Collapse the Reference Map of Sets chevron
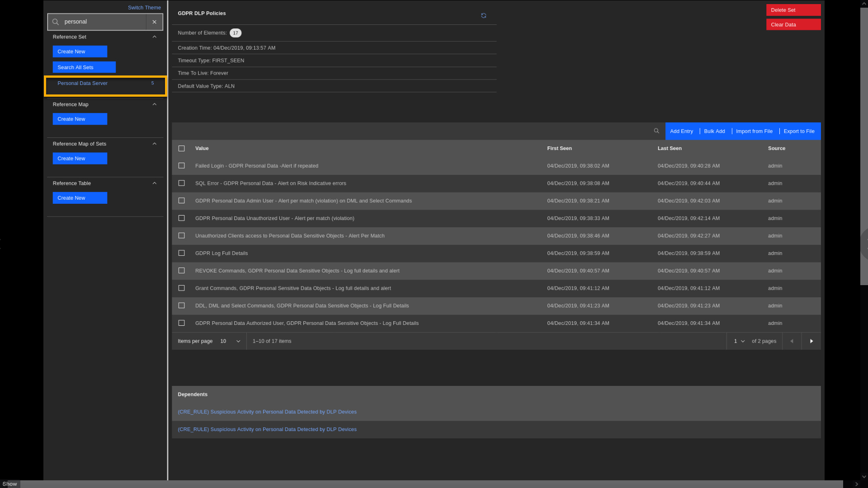Viewport: 868px width, 488px height. tap(154, 144)
